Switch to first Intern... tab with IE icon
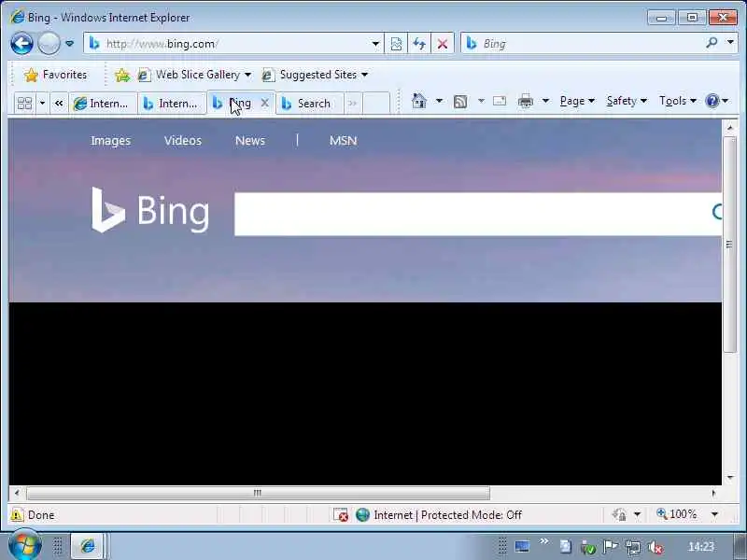The height and width of the screenshot is (560, 747). [103, 104]
